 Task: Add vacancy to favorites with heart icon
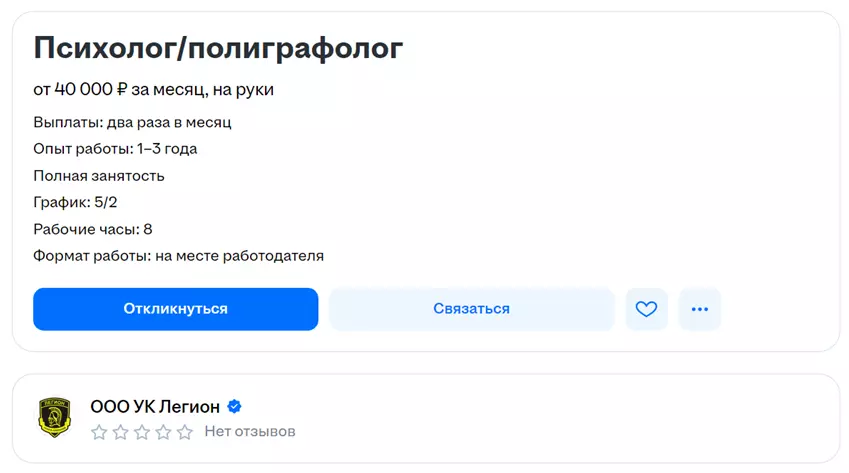point(646,309)
